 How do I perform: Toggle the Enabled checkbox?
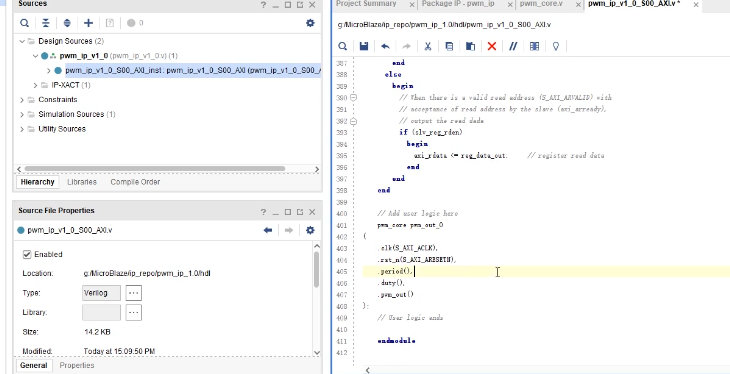coord(27,254)
